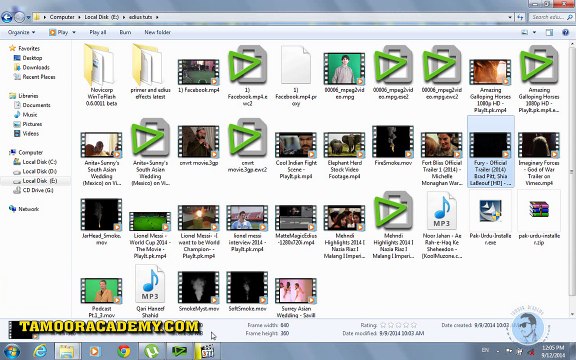Switch to the EDIUS taskbar icon
The width and height of the screenshot is (576, 360).
(x=179, y=351)
